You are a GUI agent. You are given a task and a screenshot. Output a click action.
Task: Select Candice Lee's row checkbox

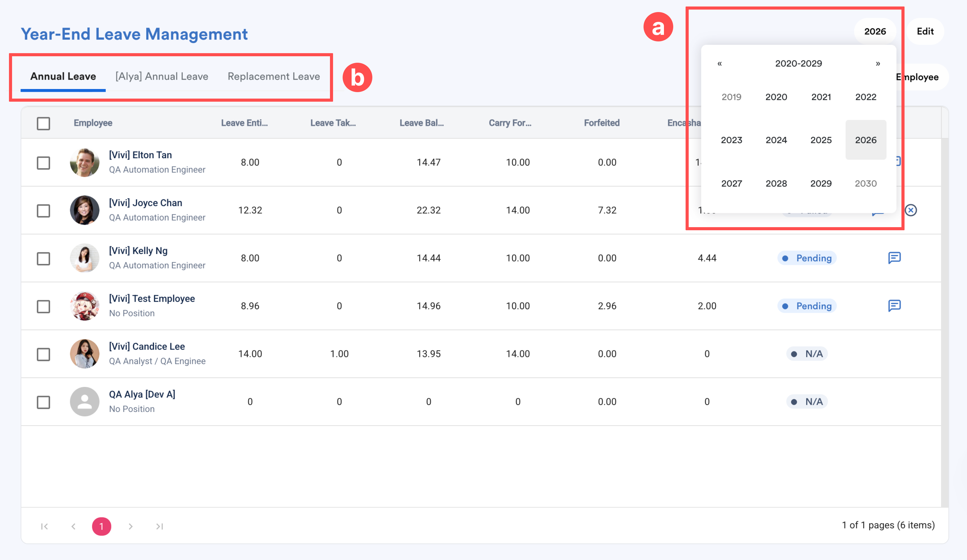[43, 354]
